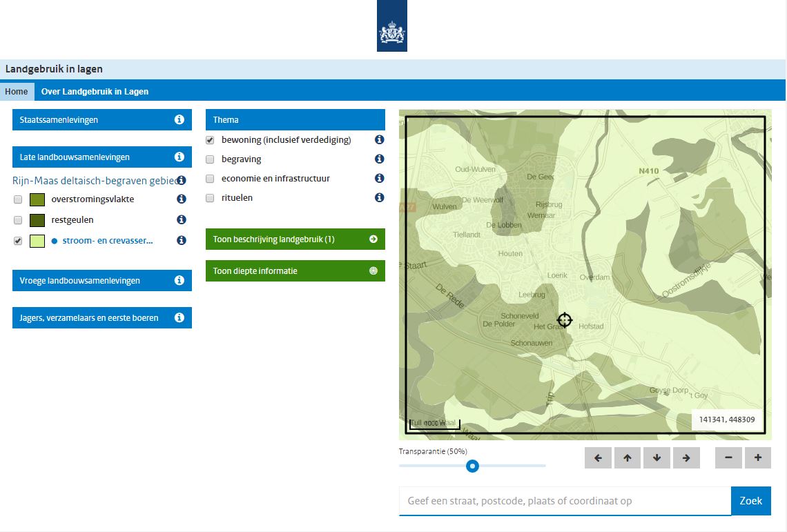
Task: Open info icon next to begraving
Action: (x=379, y=159)
